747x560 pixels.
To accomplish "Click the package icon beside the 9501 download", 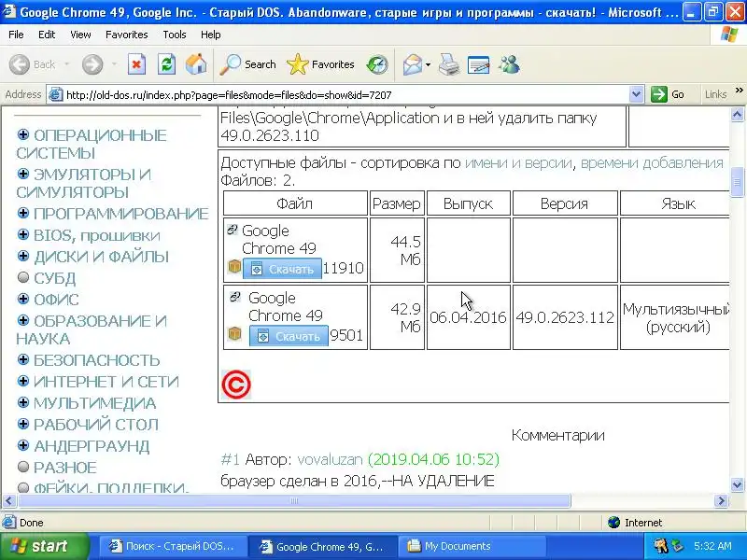I will [x=234, y=334].
